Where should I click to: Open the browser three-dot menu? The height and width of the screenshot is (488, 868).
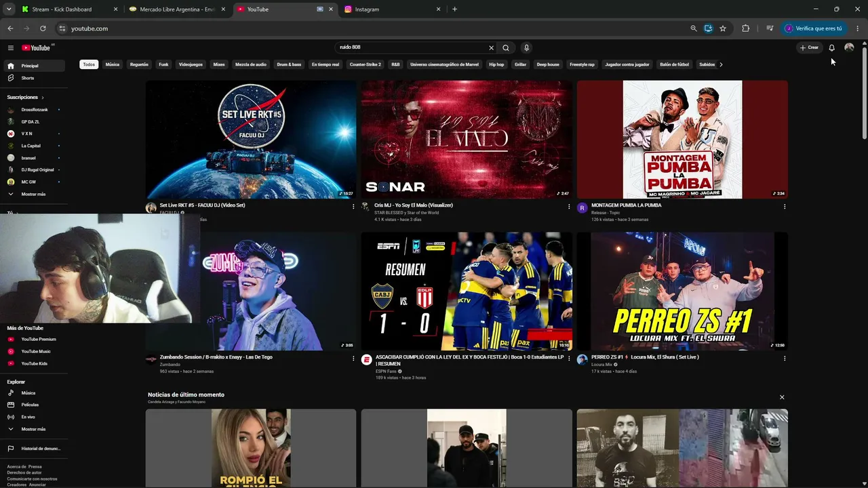tap(858, 28)
